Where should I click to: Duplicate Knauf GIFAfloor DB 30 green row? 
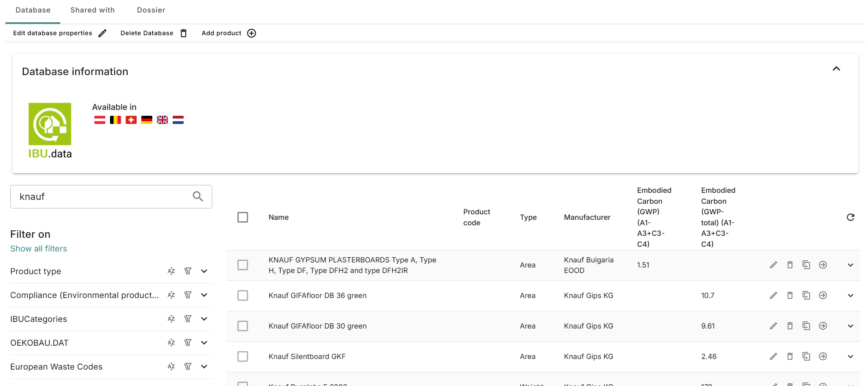[806, 326]
